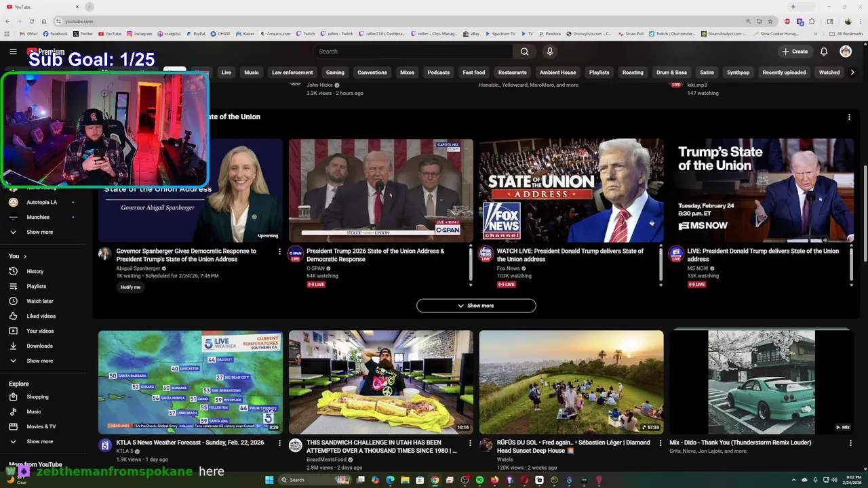Click the search magnifier button

click(x=524, y=52)
